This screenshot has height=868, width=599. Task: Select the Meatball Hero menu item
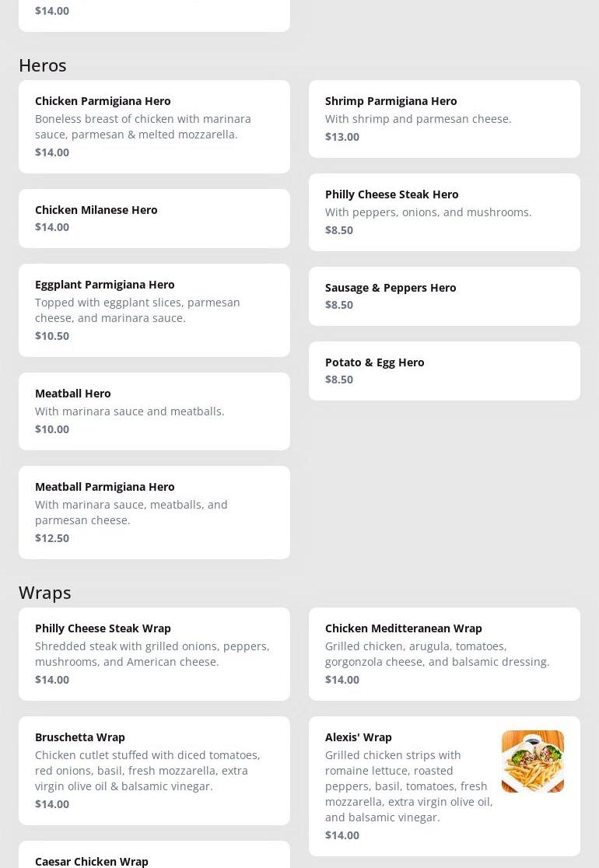(x=154, y=411)
